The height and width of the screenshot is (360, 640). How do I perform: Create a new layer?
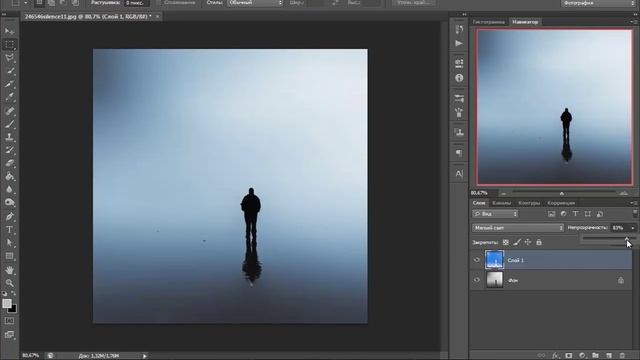tap(609, 356)
